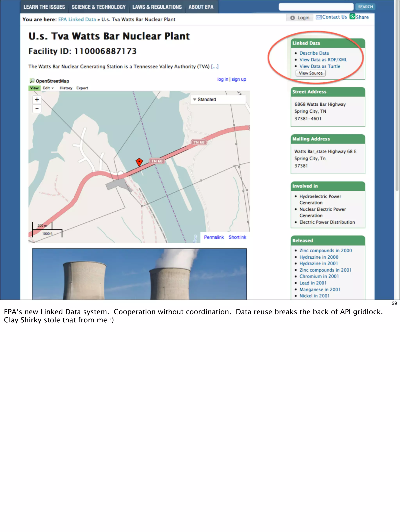Open Chromium in 2001 release
400x532 pixels.
[x=319, y=276]
